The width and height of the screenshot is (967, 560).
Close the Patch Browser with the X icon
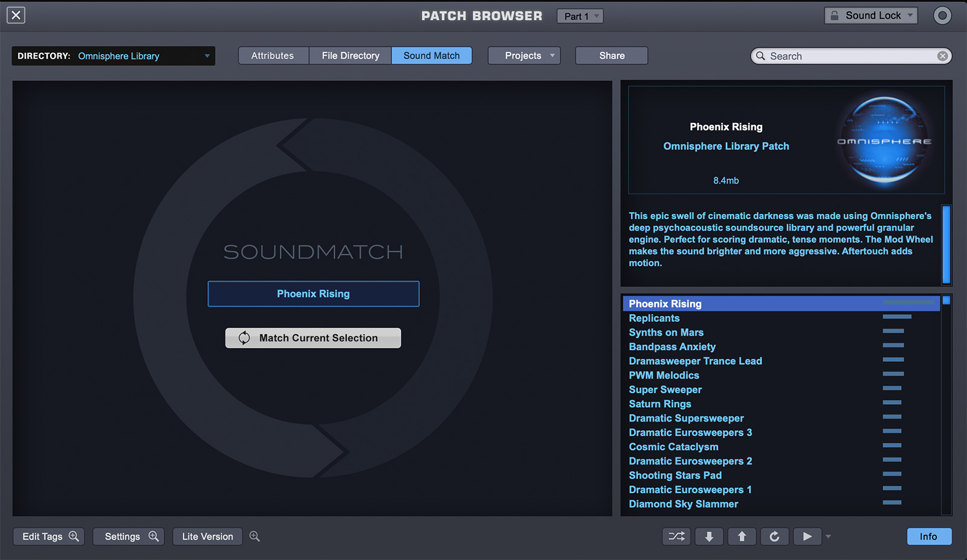tap(16, 15)
